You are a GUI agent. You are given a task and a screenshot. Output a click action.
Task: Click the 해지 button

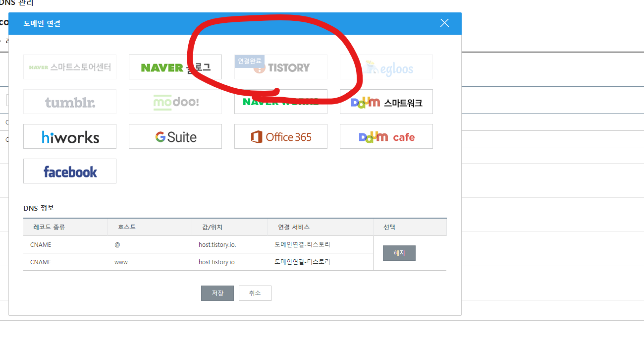(399, 253)
